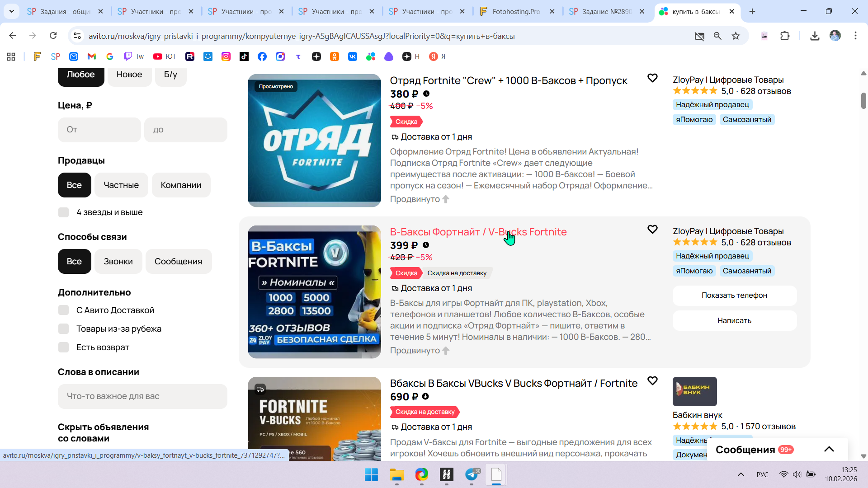The height and width of the screenshot is (488, 868).
Task: Select the Частные sellers filter
Action: (x=121, y=185)
